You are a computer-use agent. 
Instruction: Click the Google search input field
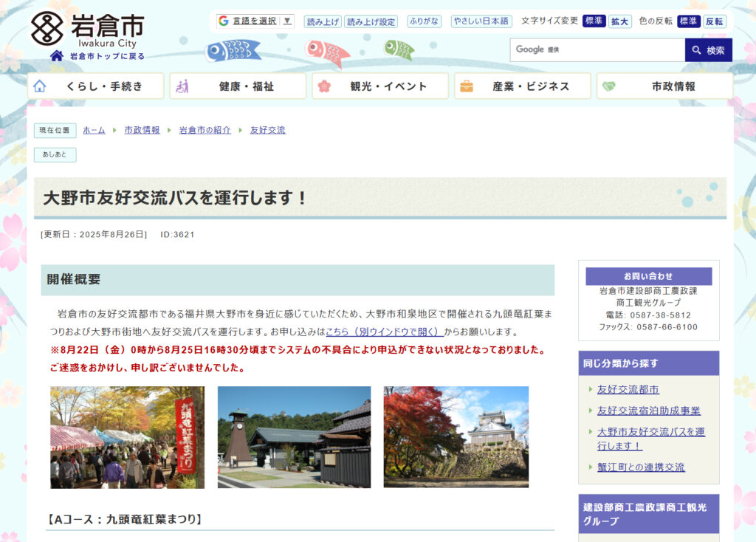point(597,49)
